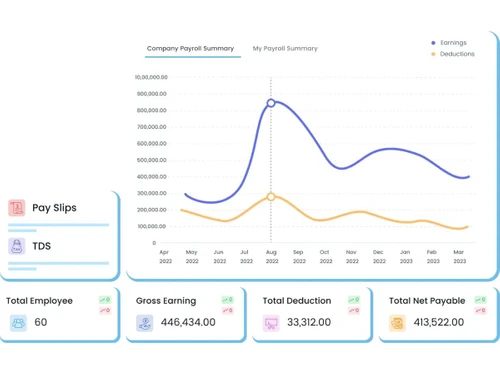Screen dimensions: 500x375
Task: Click green up-trend badge in Total Deduction card
Action: point(354,300)
